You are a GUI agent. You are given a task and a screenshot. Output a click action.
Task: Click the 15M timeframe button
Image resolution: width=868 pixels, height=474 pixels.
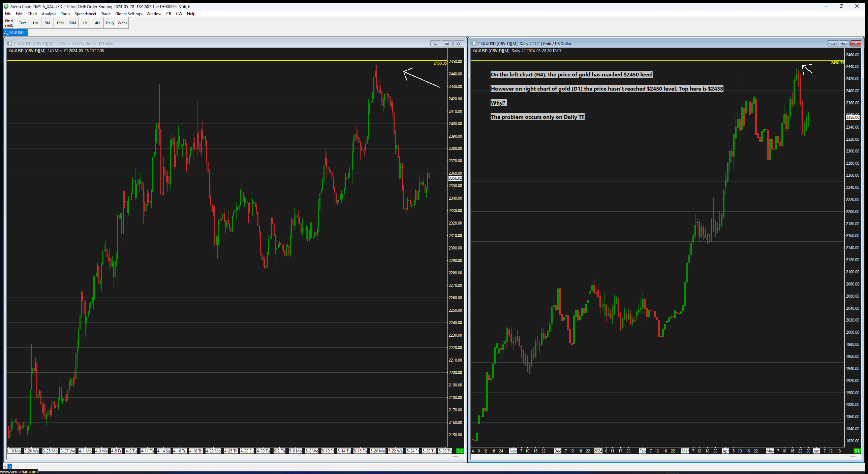[60, 23]
